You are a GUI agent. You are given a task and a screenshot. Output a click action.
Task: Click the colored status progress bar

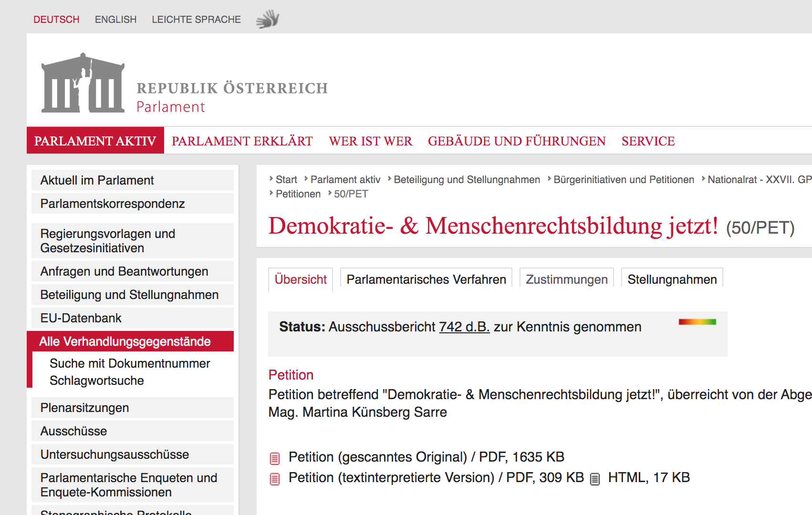point(697,322)
